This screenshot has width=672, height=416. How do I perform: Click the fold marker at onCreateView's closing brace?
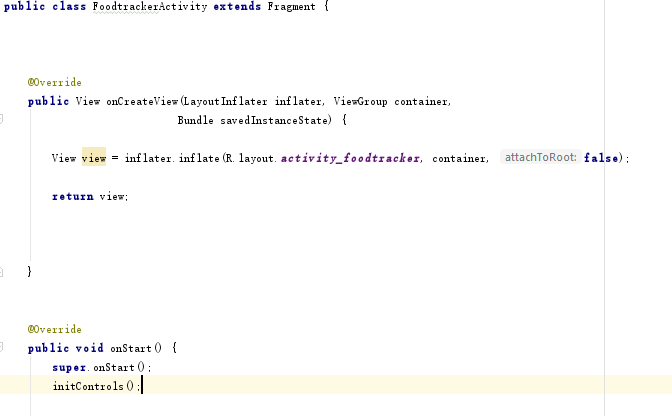2,272
